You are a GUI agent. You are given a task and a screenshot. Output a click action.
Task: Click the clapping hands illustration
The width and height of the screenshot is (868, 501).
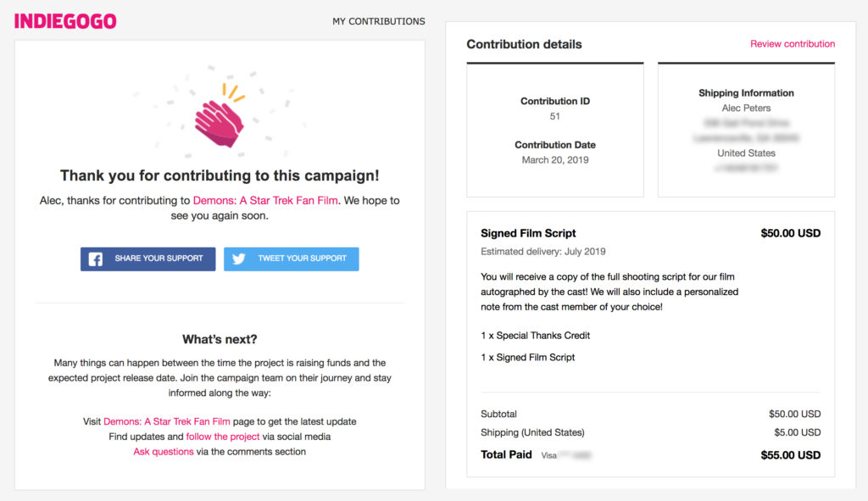[x=220, y=116]
